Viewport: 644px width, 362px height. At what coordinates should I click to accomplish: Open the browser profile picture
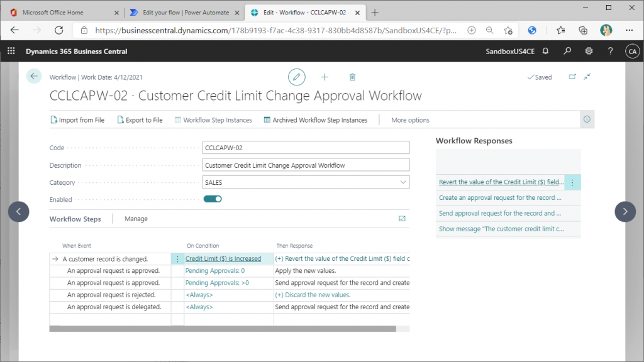click(606, 30)
